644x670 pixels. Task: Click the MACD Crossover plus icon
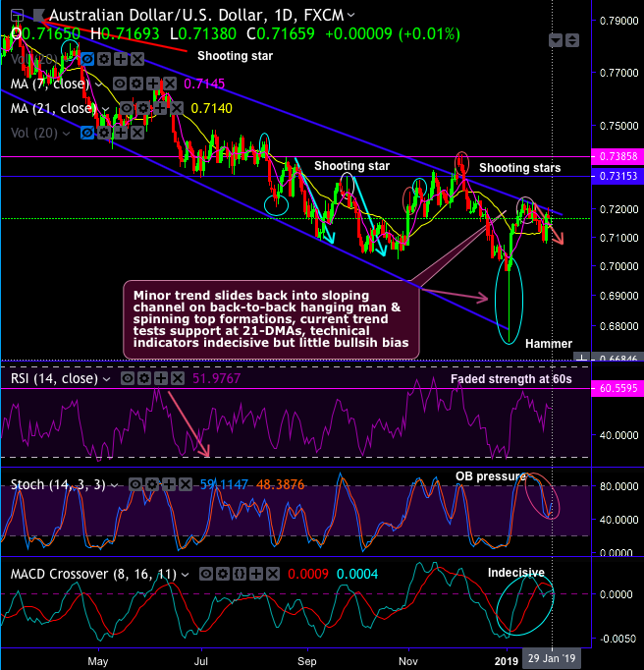coord(256,574)
